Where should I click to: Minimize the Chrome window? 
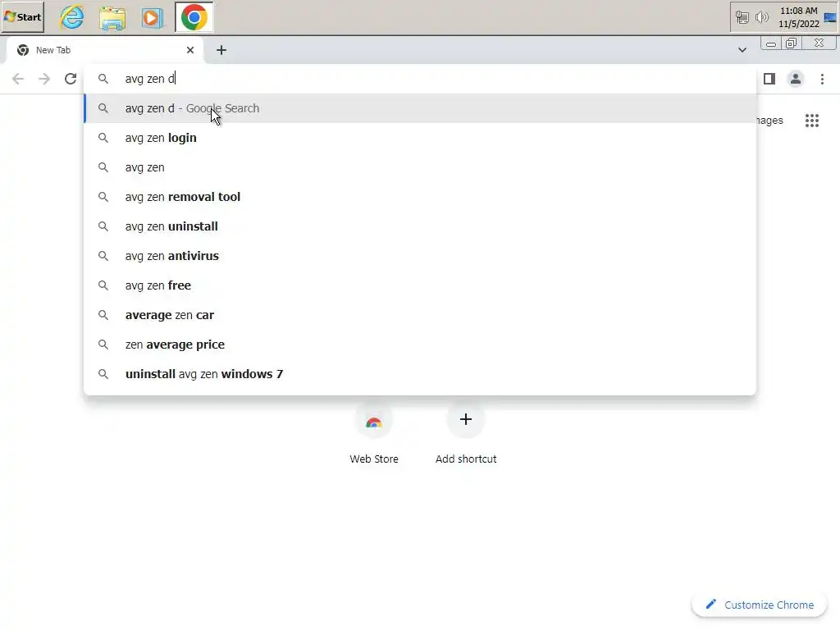pyautogui.click(x=771, y=44)
